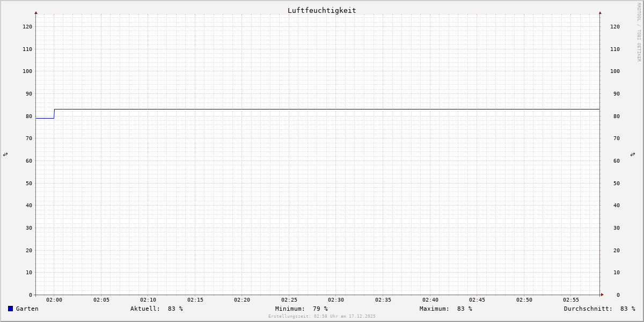Click the 100 label on left axis
The height and width of the screenshot is (322, 644).
[x=27, y=71]
